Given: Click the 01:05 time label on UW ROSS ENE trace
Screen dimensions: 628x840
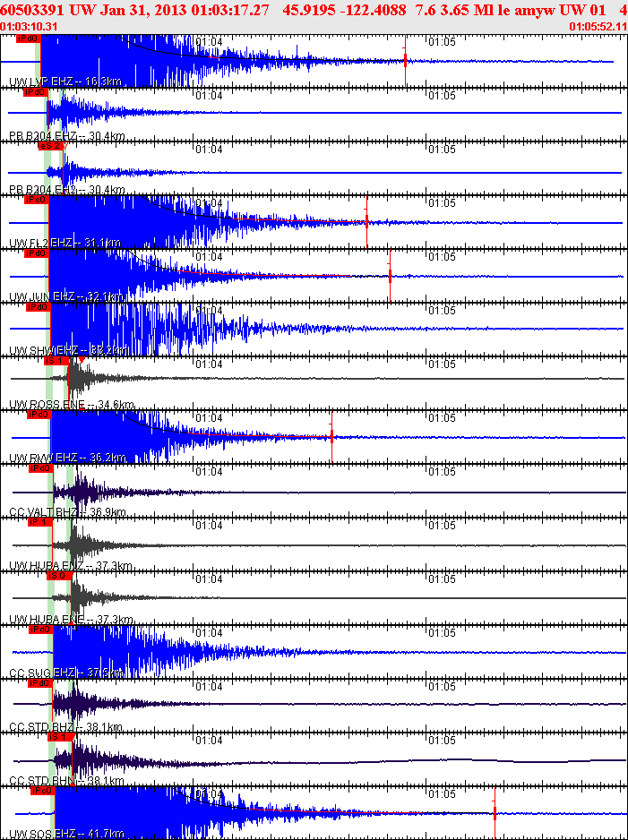Looking at the screenshot, I should (443, 364).
